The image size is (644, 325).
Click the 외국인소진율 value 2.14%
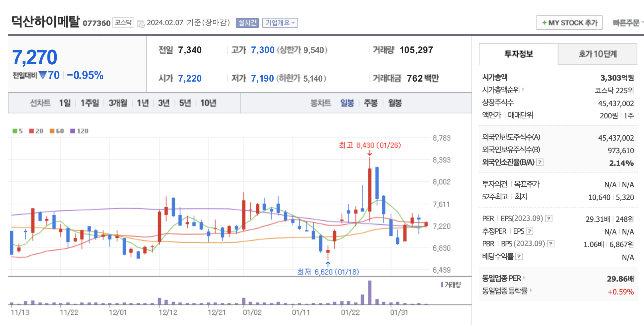621,163
